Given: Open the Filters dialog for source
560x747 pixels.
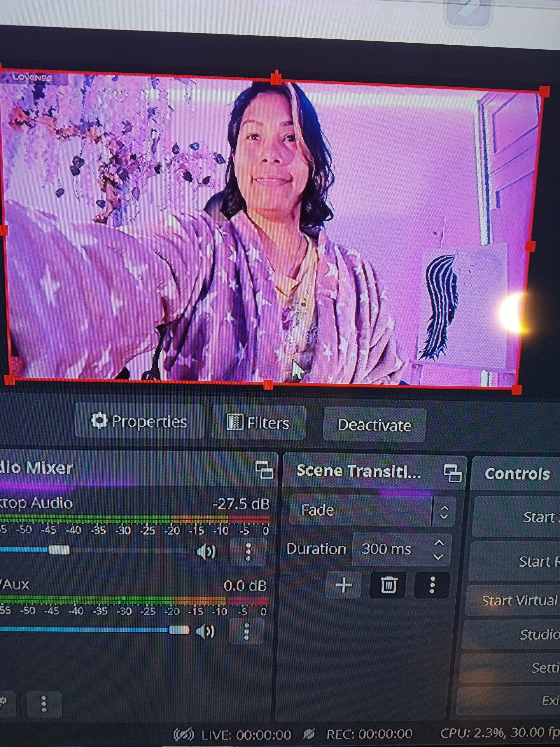Looking at the screenshot, I should coord(259,423).
